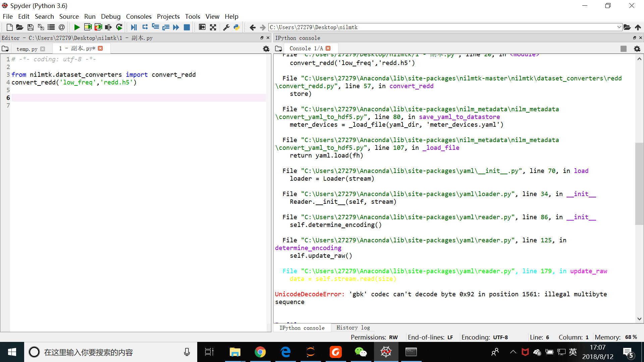Close the 副本.py editor tab
Viewport: 644px width, 362px height.
(100, 48)
